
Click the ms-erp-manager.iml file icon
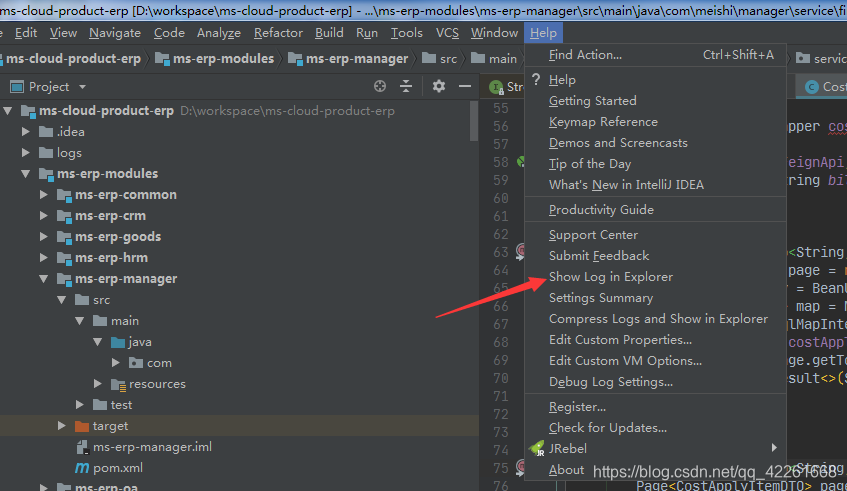82,447
